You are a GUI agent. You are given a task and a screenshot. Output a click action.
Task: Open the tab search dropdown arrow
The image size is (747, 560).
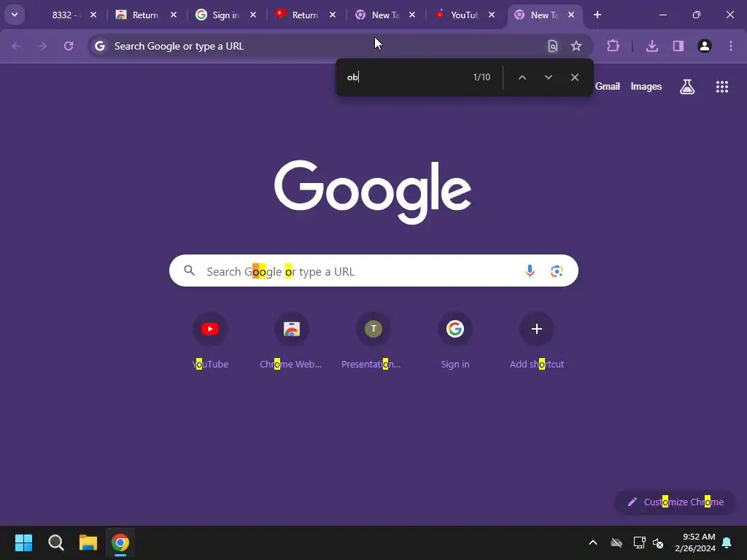[x=15, y=15]
